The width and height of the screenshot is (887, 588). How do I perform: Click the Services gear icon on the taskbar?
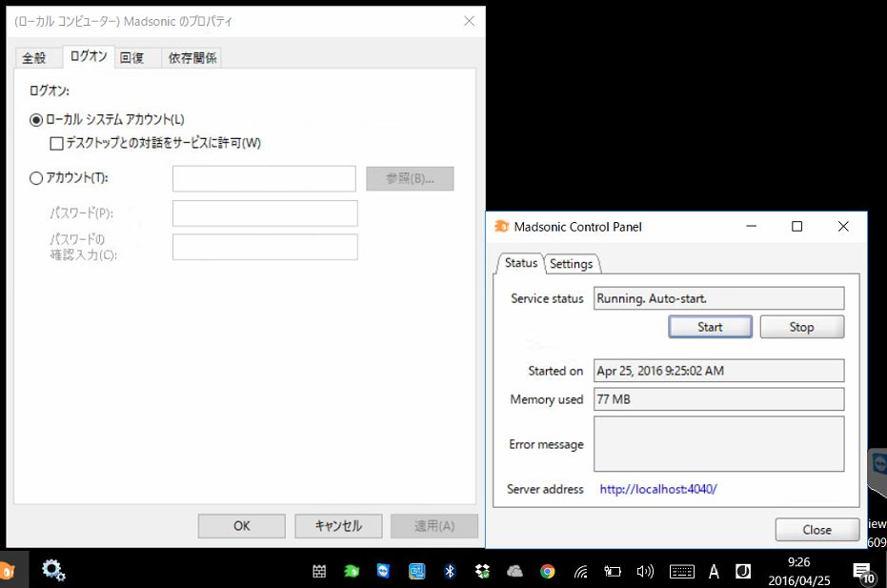pyautogui.click(x=53, y=571)
